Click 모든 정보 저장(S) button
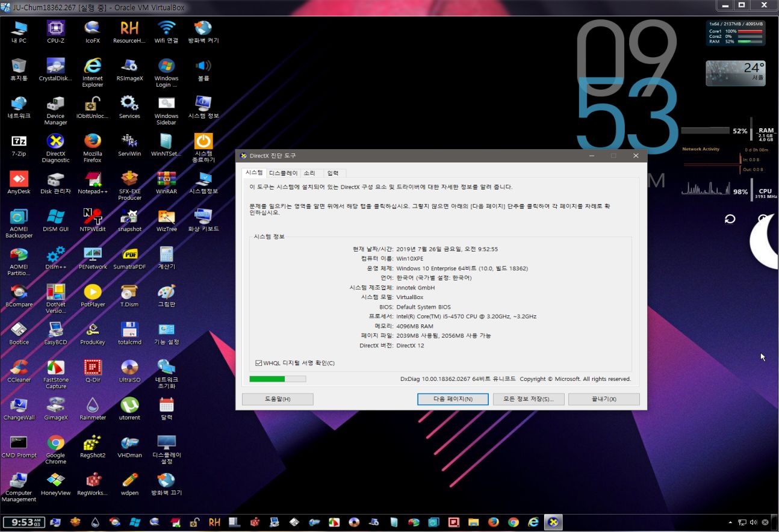Image resolution: width=779 pixels, height=532 pixels. tap(528, 399)
